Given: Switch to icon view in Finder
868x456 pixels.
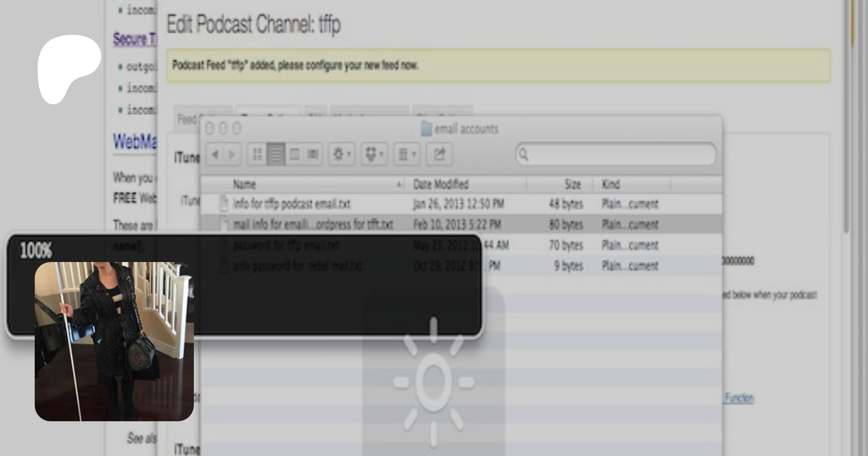Looking at the screenshot, I should (x=257, y=154).
